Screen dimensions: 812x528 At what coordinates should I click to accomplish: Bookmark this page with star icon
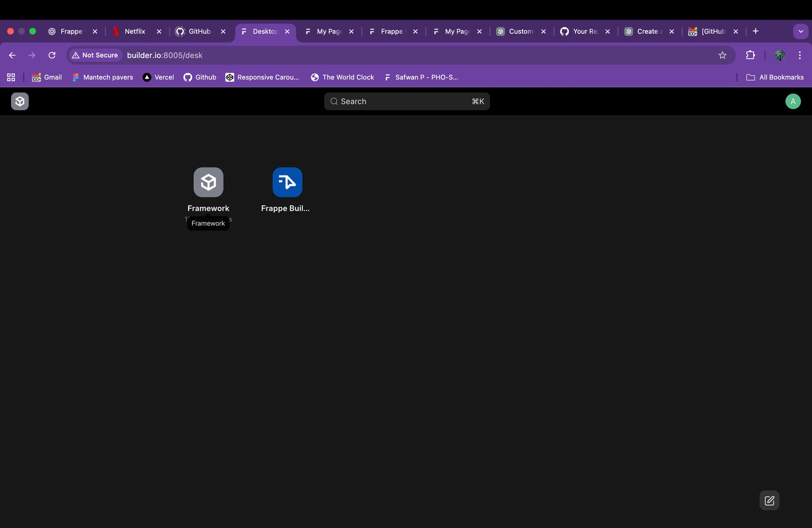tap(722, 55)
